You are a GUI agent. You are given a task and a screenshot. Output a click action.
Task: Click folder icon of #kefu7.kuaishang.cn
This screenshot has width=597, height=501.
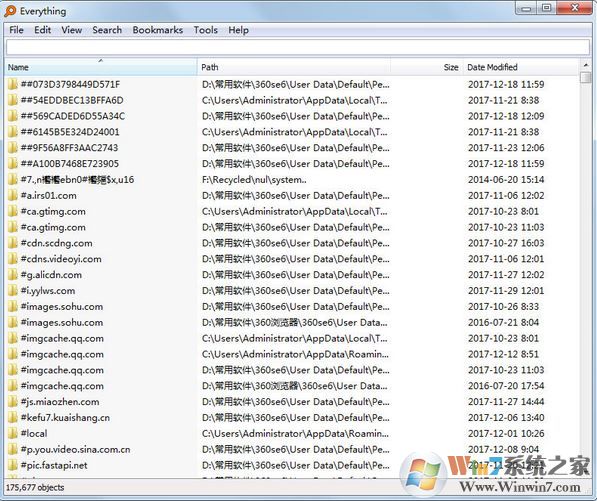pos(13,418)
